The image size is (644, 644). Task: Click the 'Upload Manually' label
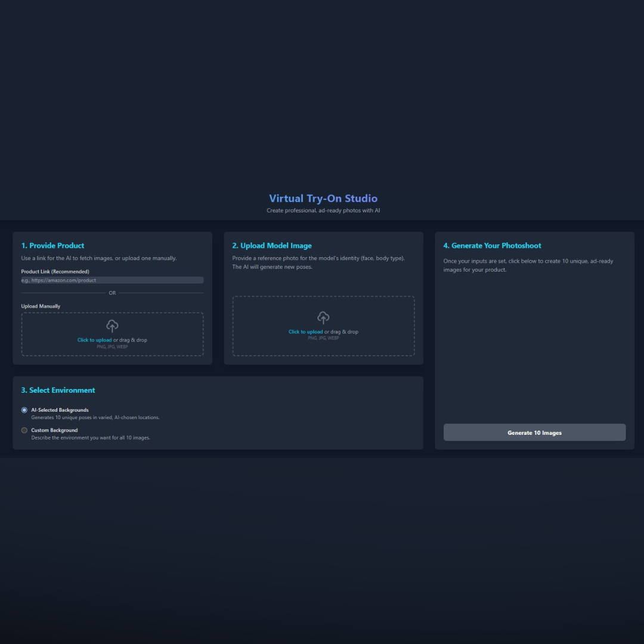click(x=41, y=306)
